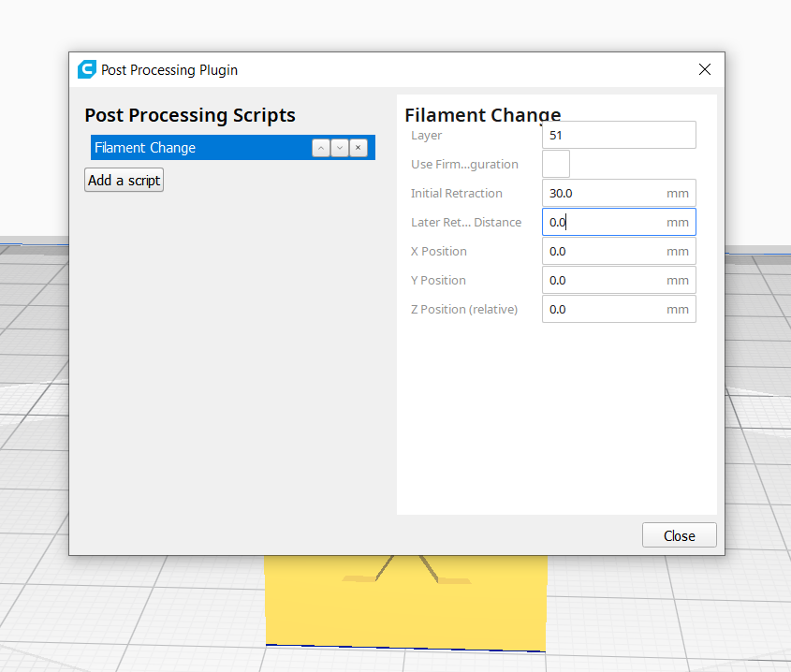The width and height of the screenshot is (791, 672).
Task: Click the Use Firm...guration label
Action: [464, 165]
